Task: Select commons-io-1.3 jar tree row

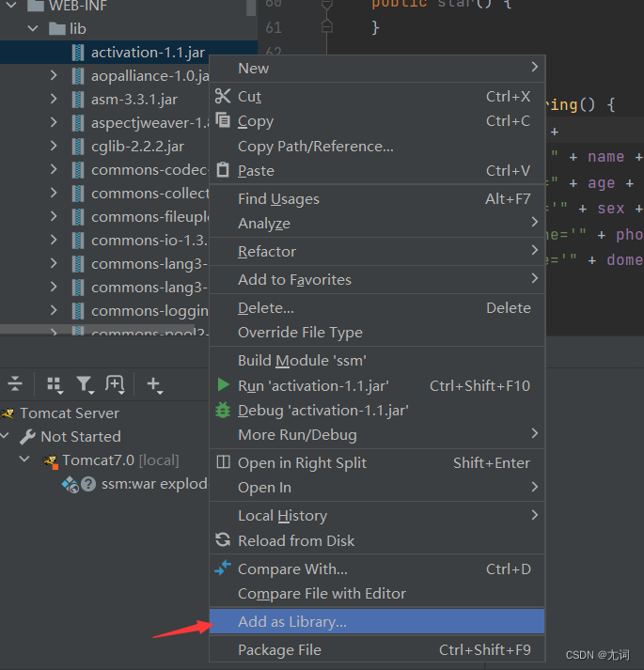Action: click(104, 241)
